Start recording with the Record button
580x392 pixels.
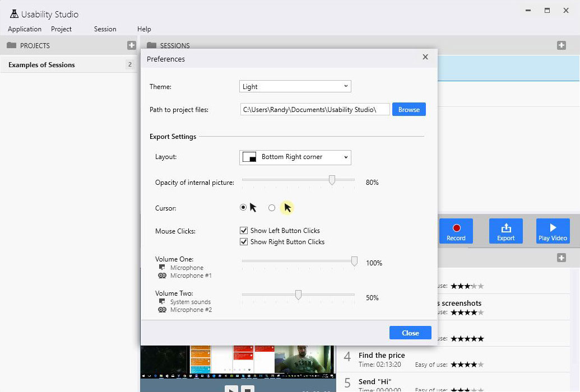456,231
